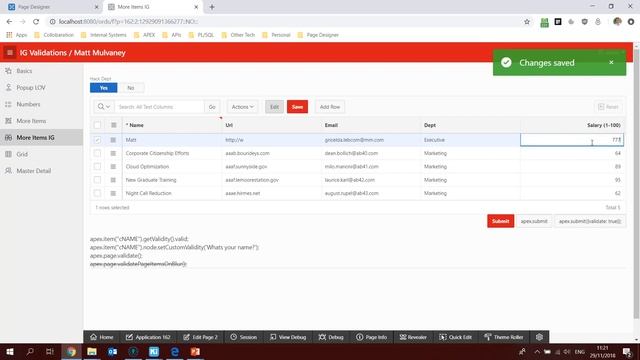
Task: Bookmark this page with star icon
Action: coord(527,22)
